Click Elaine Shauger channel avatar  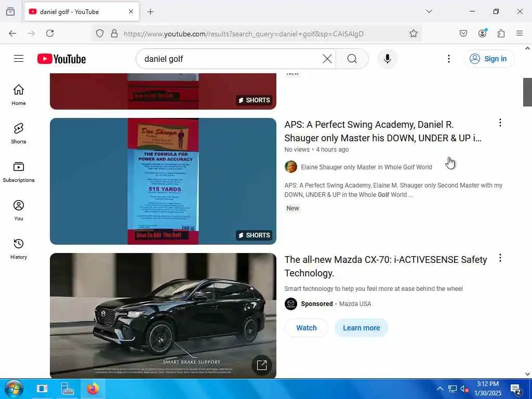[x=291, y=167]
